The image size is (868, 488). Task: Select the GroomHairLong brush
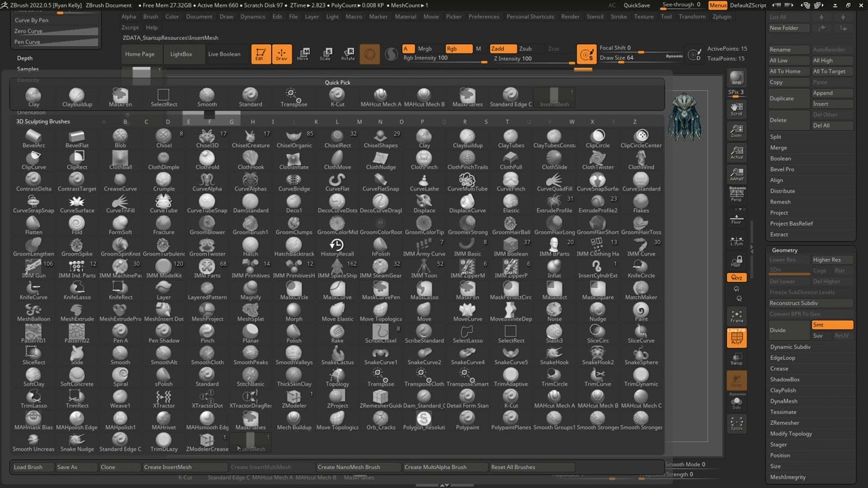coord(554,225)
